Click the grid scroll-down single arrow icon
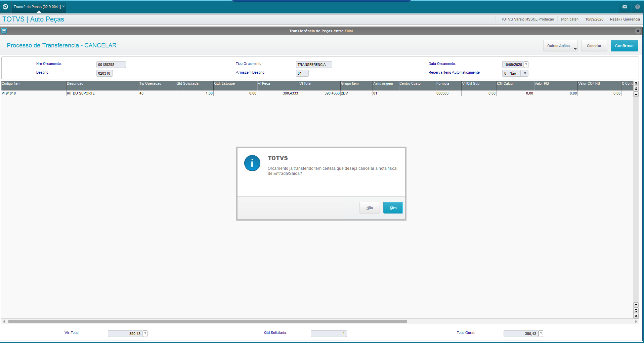The image size is (644, 343). 636,305
